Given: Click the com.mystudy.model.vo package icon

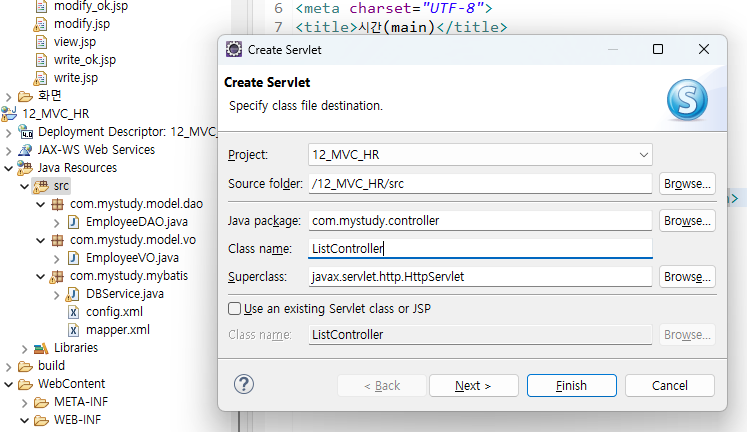Looking at the screenshot, I should point(58,240).
